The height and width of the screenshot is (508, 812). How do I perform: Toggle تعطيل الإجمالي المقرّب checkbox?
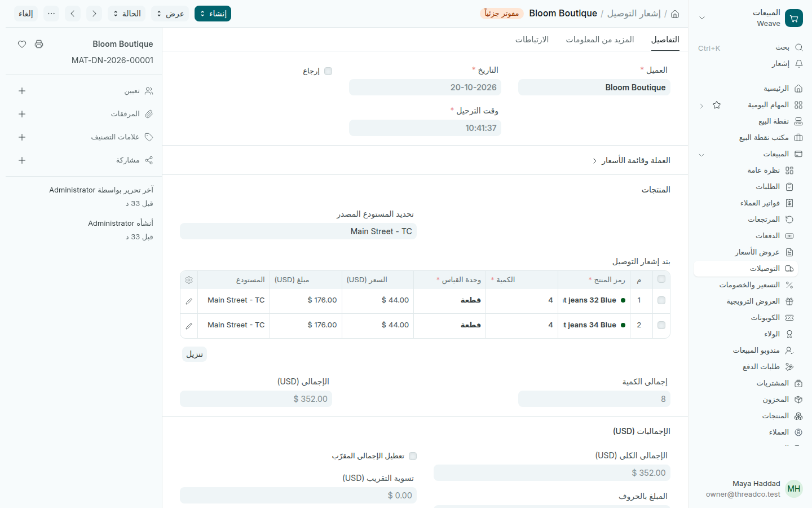[x=413, y=456]
